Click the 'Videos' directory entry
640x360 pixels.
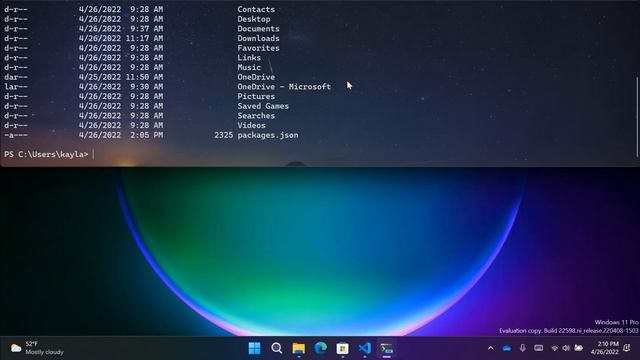251,125
